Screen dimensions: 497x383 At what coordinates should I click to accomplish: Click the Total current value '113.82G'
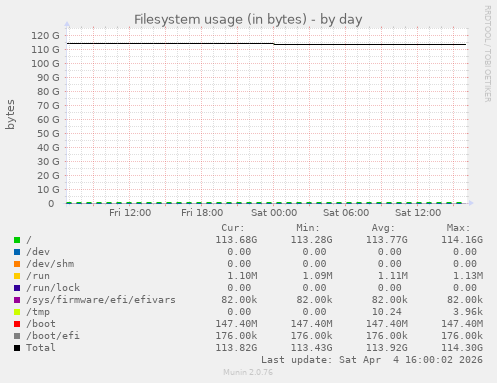coord(236,348)
